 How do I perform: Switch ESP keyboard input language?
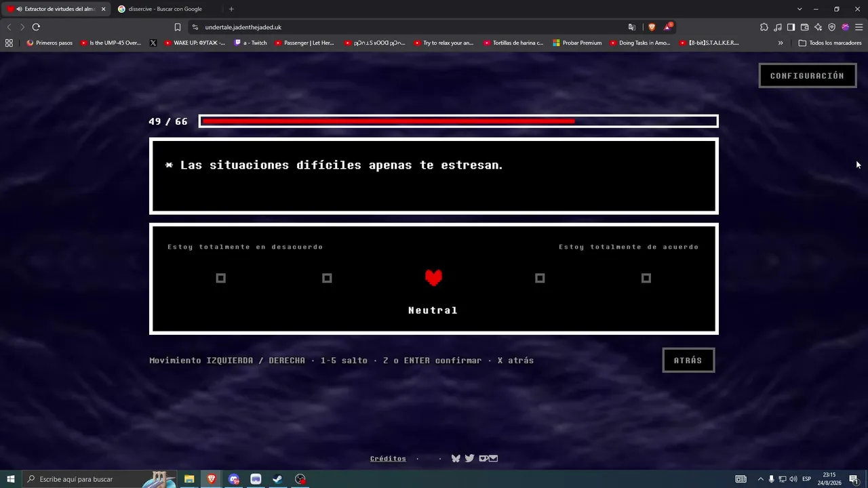[x=807, y=479]
